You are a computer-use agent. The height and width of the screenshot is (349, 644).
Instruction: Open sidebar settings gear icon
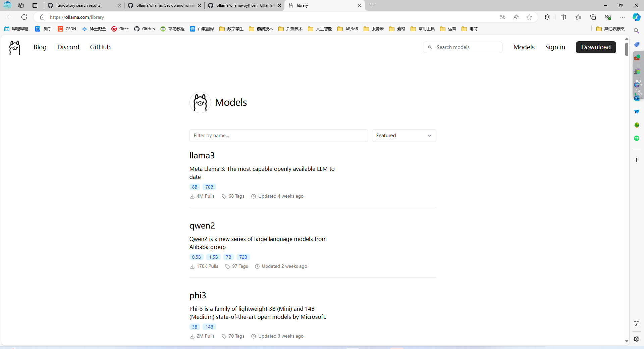pyautogui.click(x=637, y=339)
